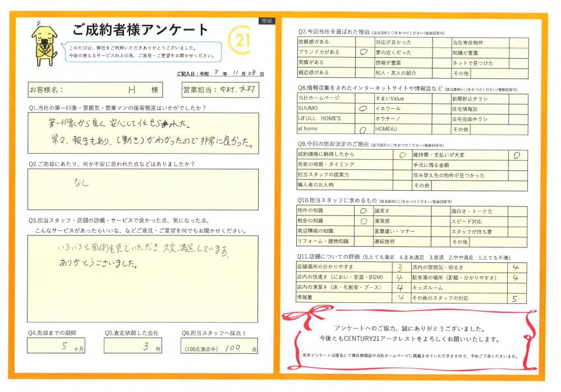Click the 売却 tag label
This screenshot has width=561, height=392.
click(x=267, y=21)
